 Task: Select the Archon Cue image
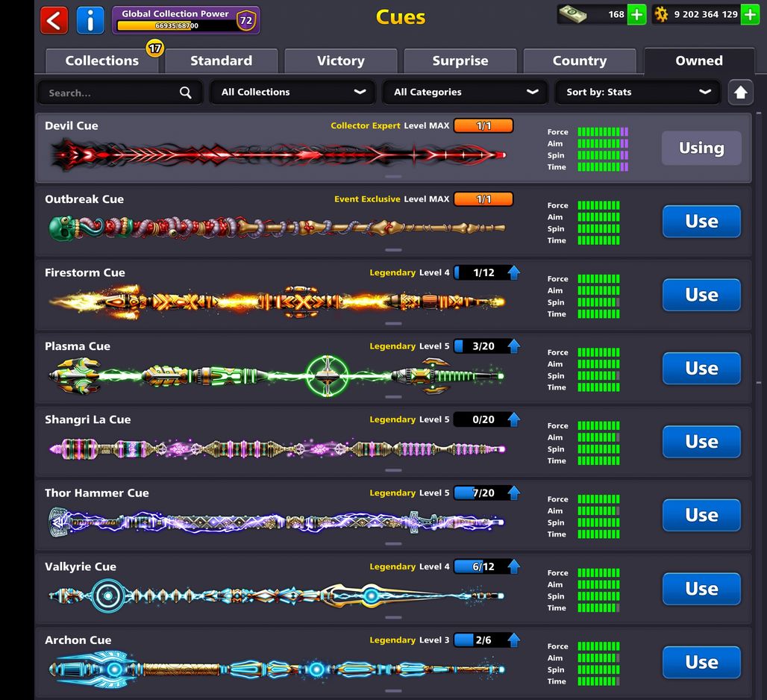point(276,669)
